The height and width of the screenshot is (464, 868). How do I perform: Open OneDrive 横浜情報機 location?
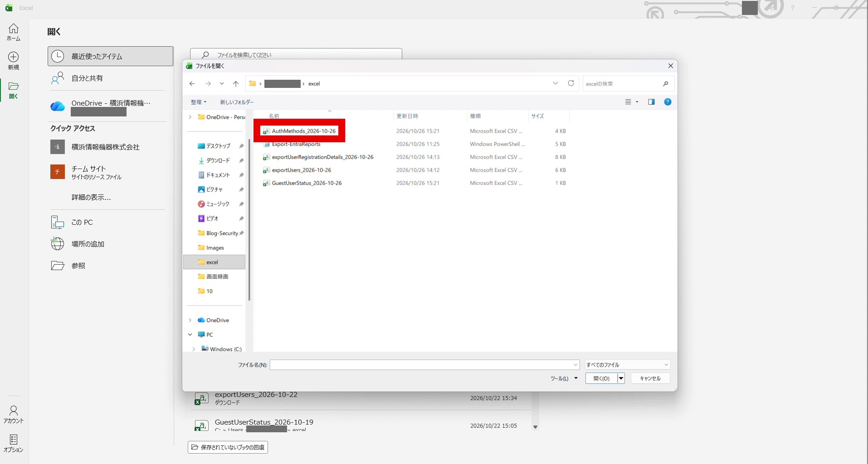pyautogui.click(x=111, y=107)
